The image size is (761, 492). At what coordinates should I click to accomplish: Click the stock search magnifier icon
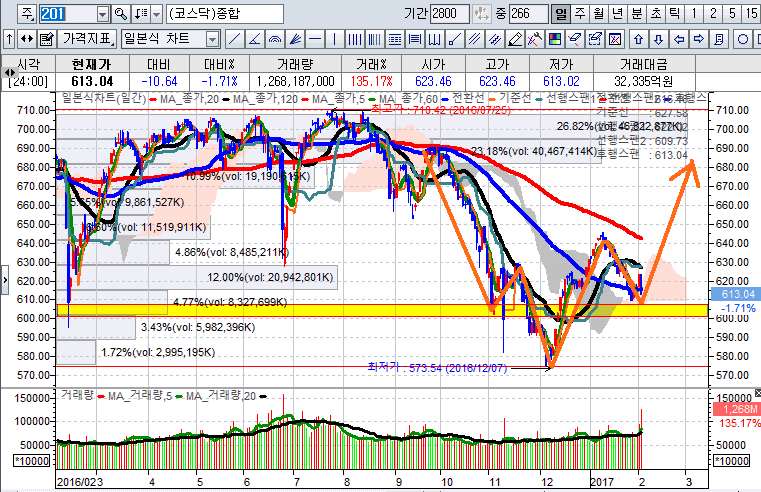(x=122, y=14)
